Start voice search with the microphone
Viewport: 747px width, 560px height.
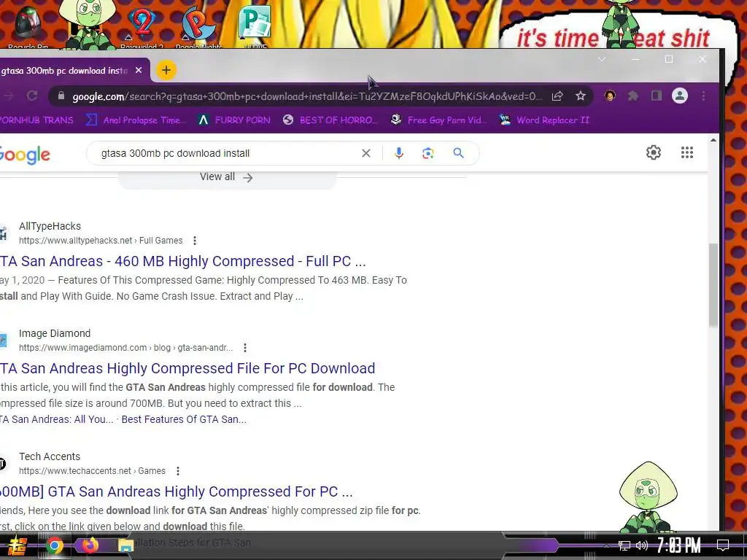[x=399, y=153]
